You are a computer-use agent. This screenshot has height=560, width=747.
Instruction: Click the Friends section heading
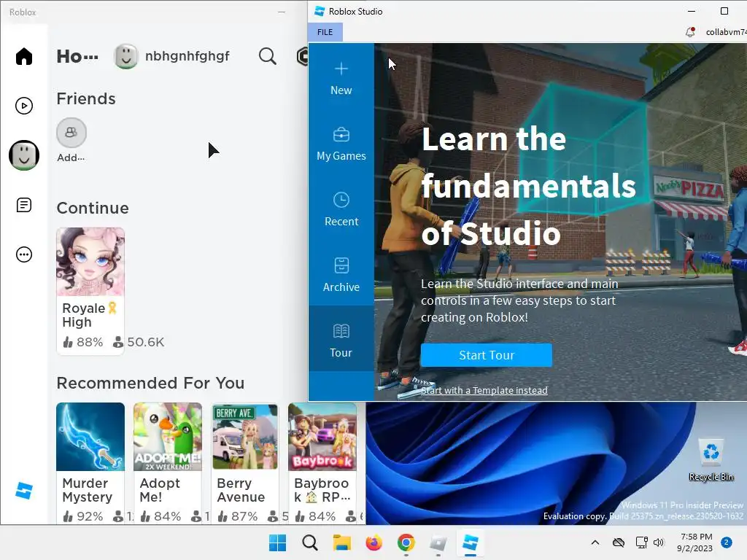click(x=86, y=98)
